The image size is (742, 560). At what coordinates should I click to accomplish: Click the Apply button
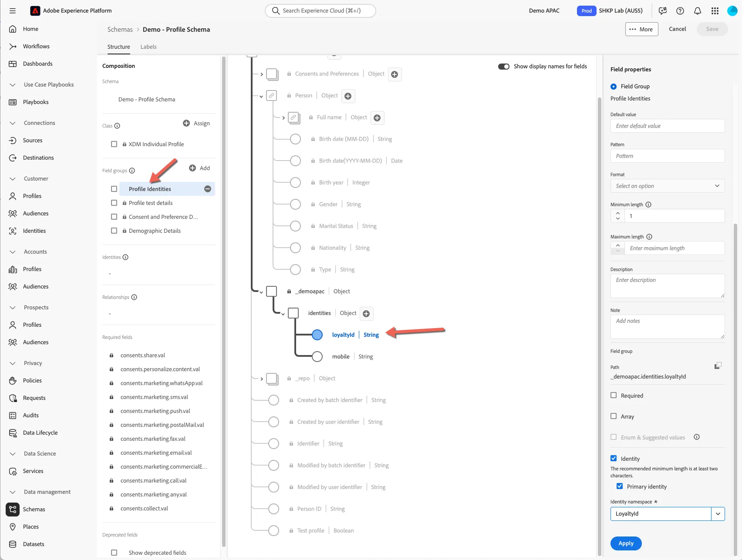click(x=626, y=543)
